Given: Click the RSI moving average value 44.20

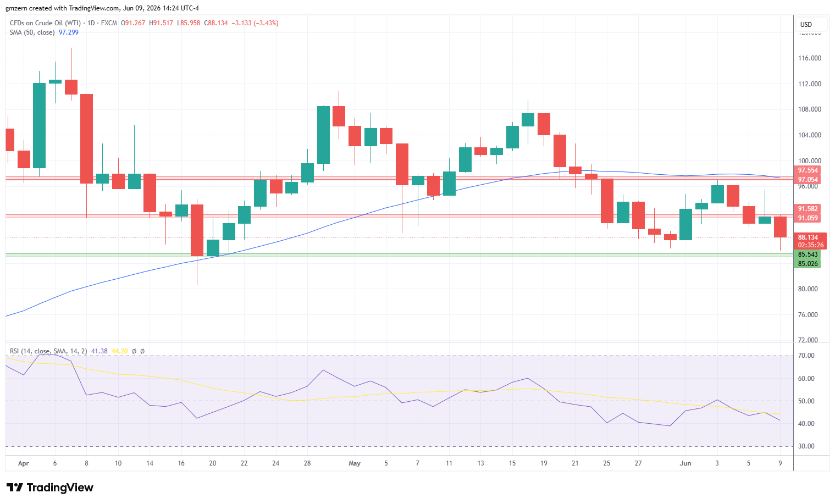Looking at the screenshot, I should (119, 351).
